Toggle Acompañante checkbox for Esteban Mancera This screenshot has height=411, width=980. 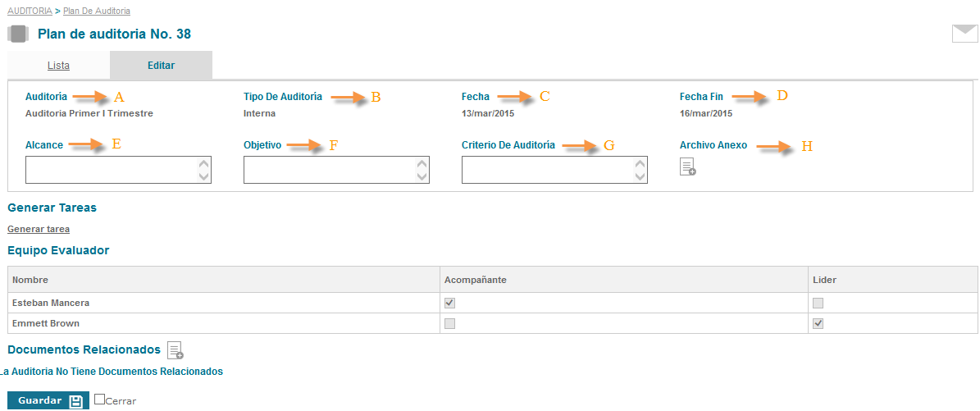pos(449,303)
